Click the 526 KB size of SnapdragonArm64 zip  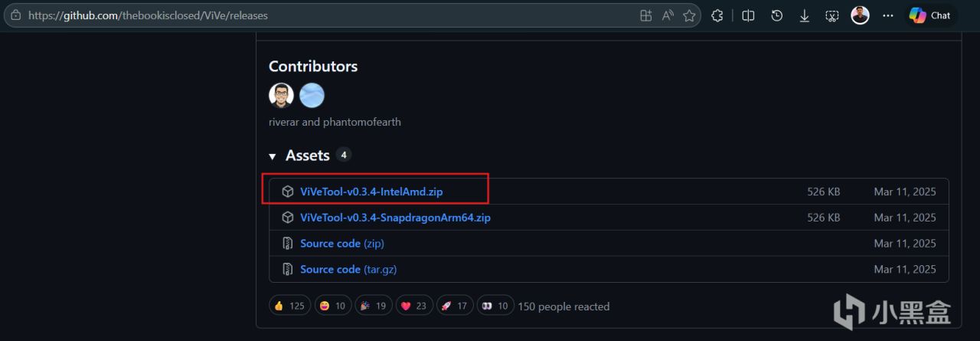[x=823, y=218]
